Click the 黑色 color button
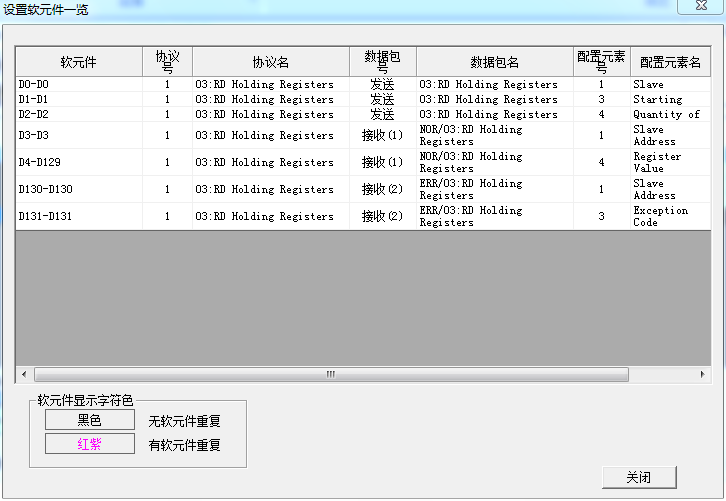Viewport: 726px width, 501px height. coord(90,421)
